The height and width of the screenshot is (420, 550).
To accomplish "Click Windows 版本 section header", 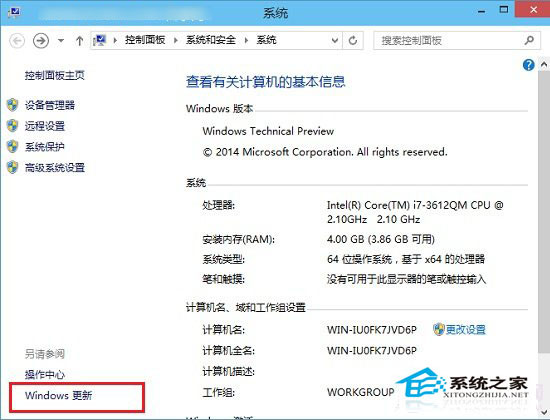I will click(x=220, y=108).
